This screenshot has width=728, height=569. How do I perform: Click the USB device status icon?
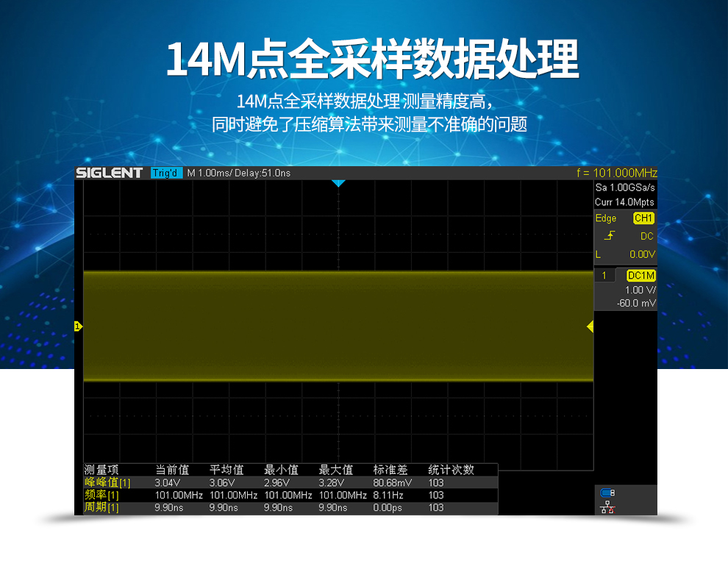click(x=607, y=493)
